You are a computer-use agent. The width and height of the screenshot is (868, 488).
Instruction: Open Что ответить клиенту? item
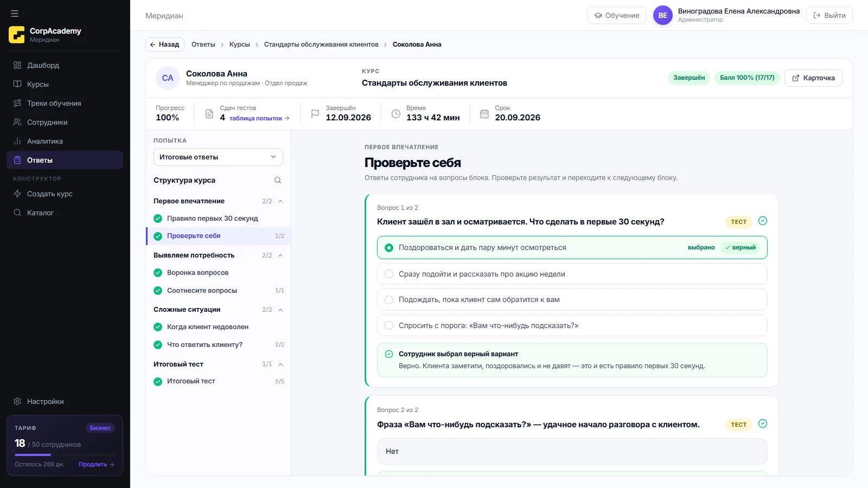pos(219,345)
